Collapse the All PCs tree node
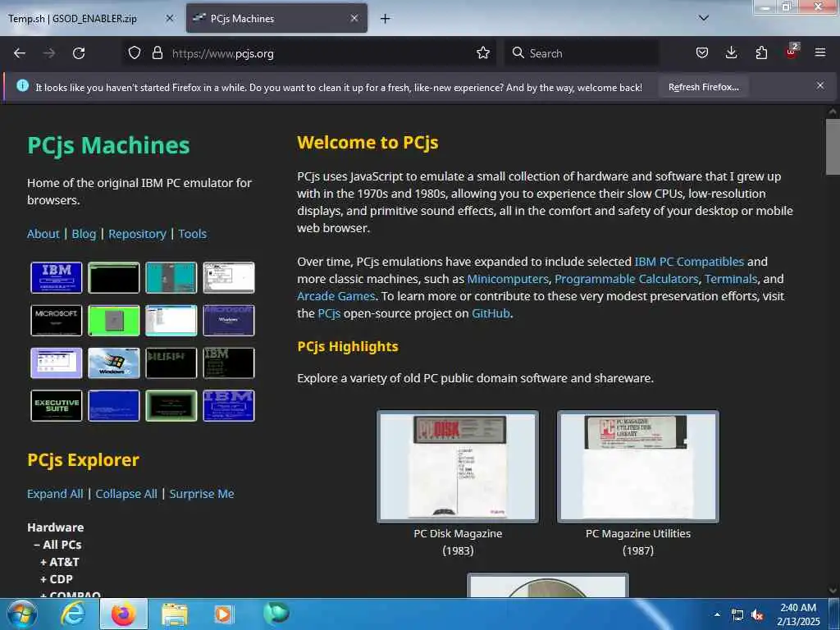This screenshot has height=630, width=840. tap(57, 545)
